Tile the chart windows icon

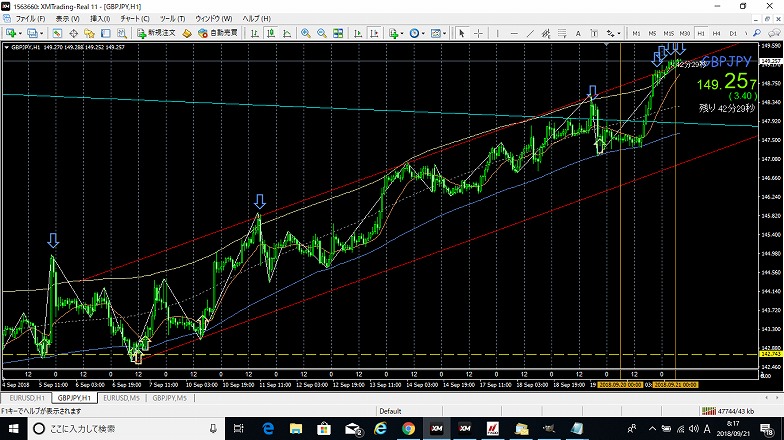pyautogui.click(x=338, y=33)
